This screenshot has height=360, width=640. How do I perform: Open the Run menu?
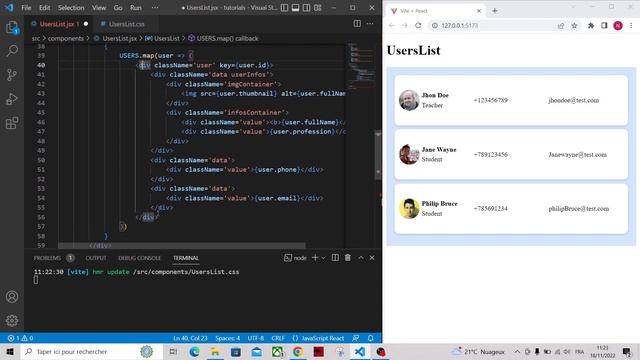tap(136, 7)
